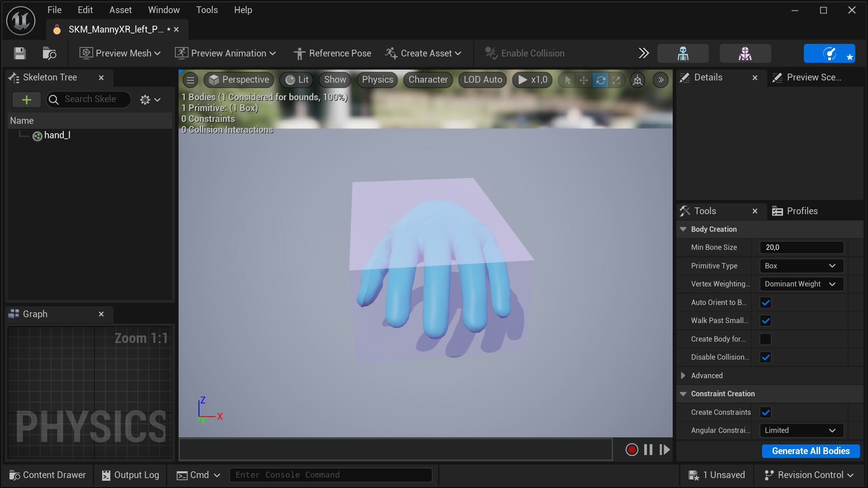Click the Min Bone Size input field
Screen dimensions: 868x488
(802, 247)
